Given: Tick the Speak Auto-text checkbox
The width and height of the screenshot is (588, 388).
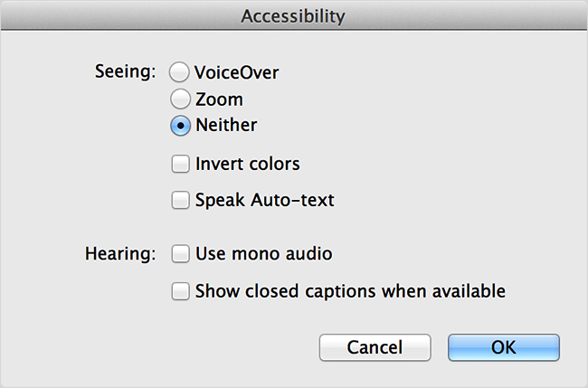Looking at the screenshot, I should 181,200.
